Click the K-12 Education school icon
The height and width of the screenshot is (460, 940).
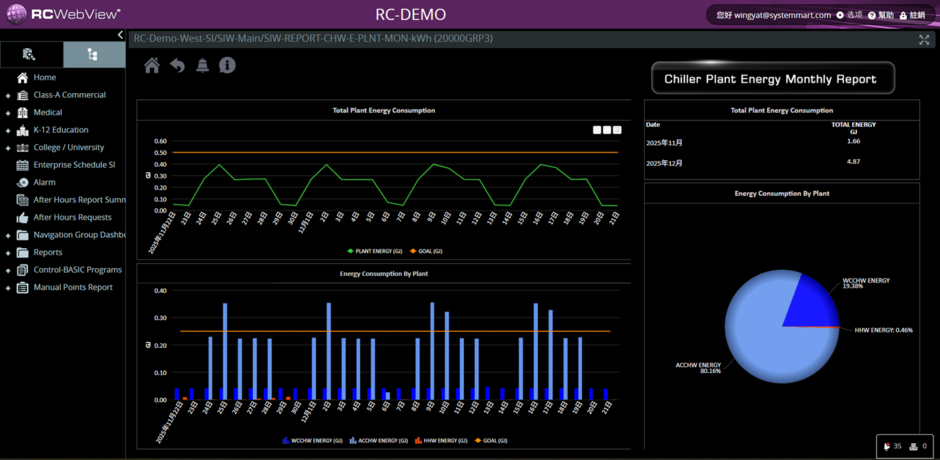23,130
